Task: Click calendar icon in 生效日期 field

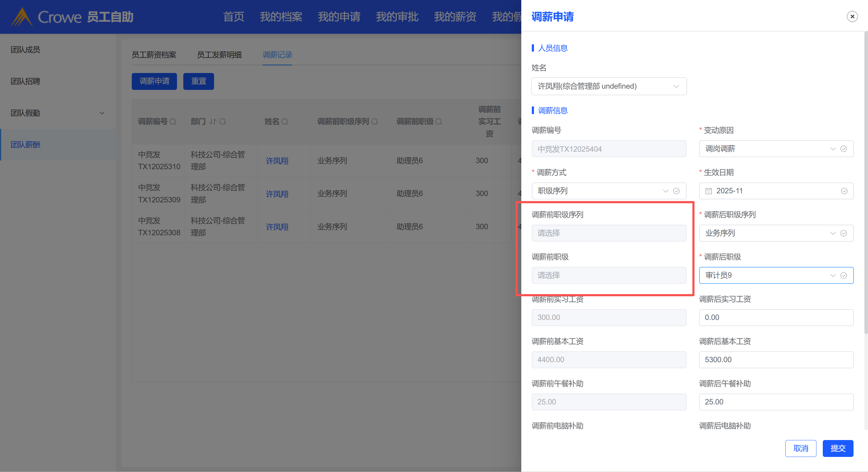Action: click(708, 191)
